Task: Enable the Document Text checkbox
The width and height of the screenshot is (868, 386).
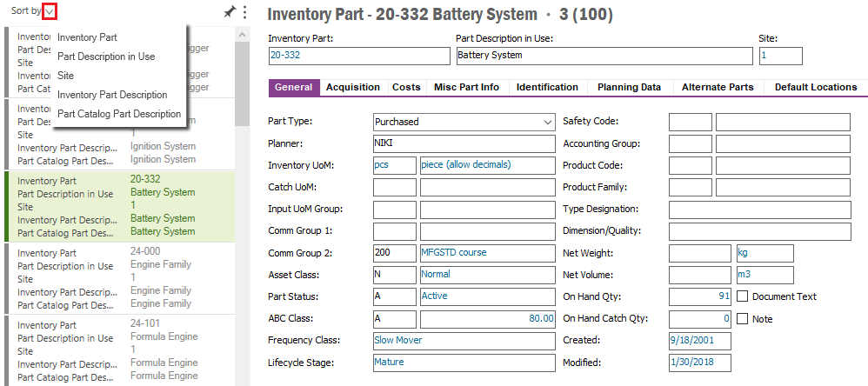Action: pyautogui.click(x=743, y=296)
